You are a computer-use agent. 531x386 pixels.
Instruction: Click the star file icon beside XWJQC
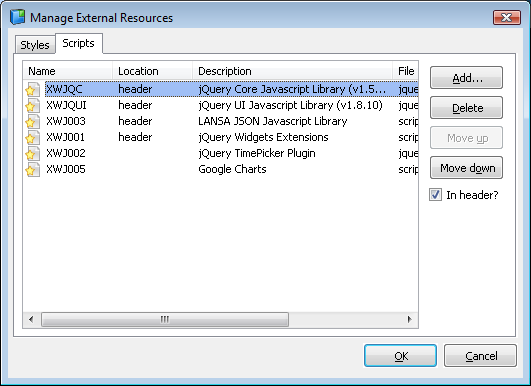coord(33,89)
